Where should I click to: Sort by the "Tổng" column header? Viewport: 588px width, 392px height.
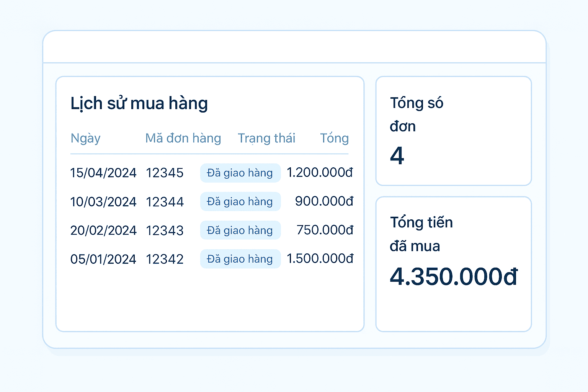pyautogui.click(x=334, y=138)
